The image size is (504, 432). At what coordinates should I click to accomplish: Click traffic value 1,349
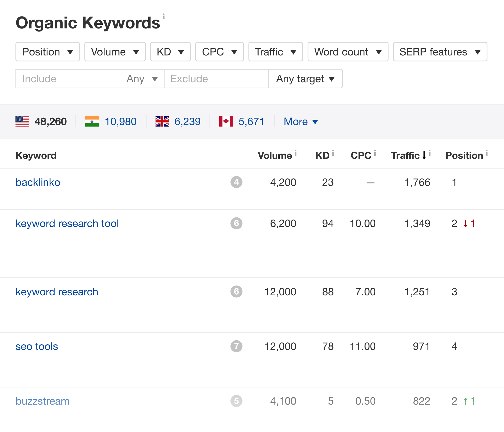coord(417,224)
